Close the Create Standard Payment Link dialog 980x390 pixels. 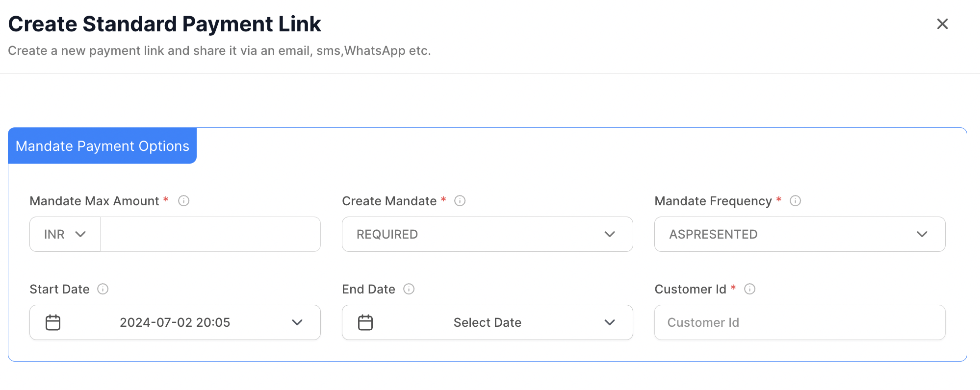[942, 24]
